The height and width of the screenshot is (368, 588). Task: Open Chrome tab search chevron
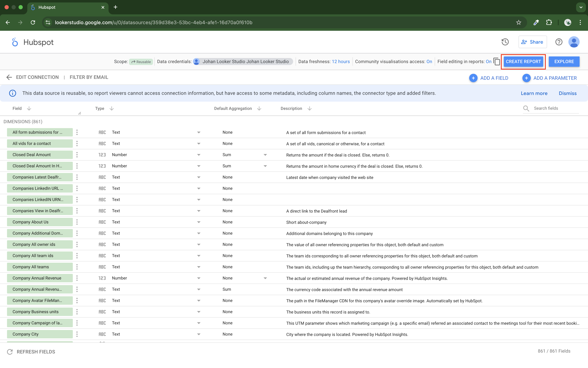tap(581, 7)
